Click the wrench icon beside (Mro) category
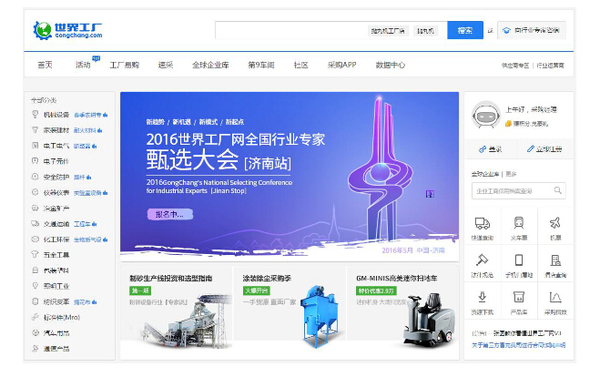Screen dimensions: 600x377 pyautogui.click(x=35, y=317)
